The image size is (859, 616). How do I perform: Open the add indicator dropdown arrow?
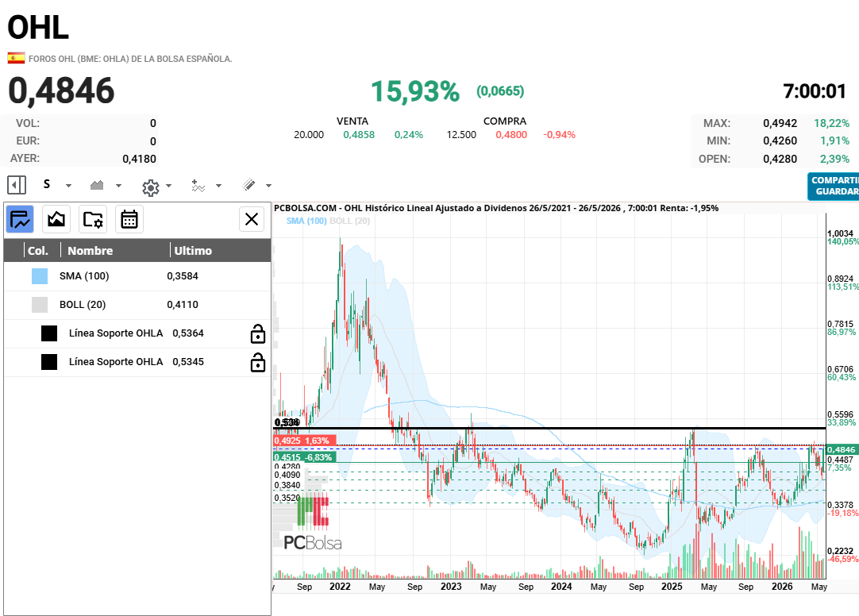218,186
